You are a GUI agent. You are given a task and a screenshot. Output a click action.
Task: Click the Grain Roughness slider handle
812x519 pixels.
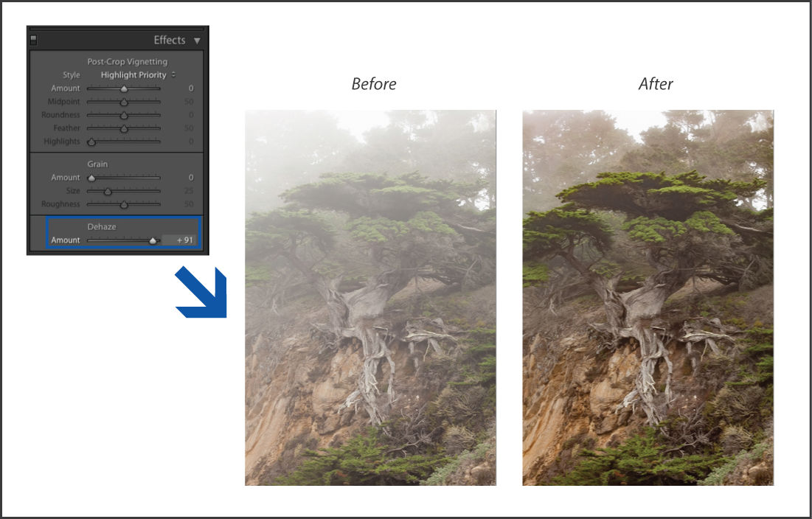coord(124,204)
